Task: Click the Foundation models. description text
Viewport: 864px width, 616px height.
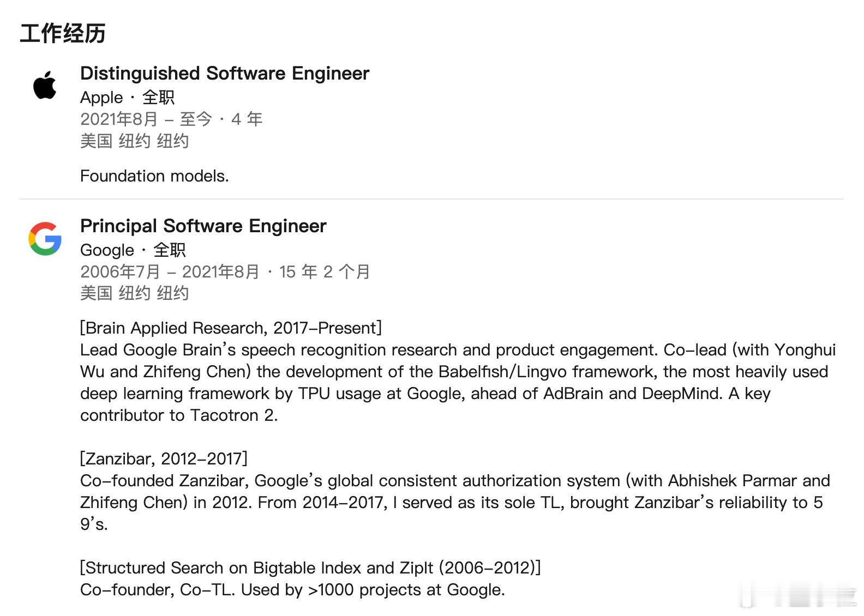Action: point(154,176)
